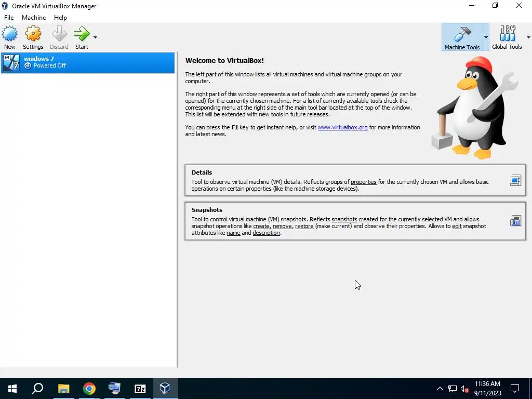Image resolution: width=532 pixels, height=399 pixels.
Task: Open network status tray icon
Action: 453,389
